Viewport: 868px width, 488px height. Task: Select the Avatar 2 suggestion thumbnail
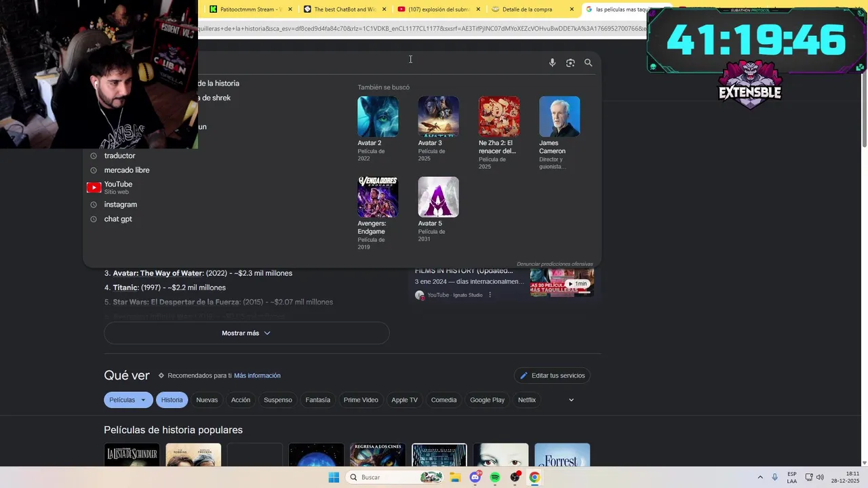click(x=378, y=117)
